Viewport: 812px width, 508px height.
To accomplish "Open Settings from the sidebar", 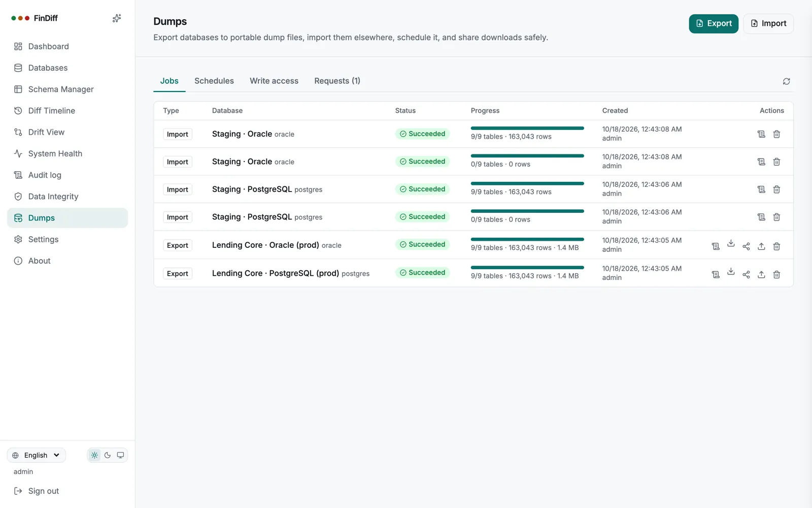I will click(67, 239).
